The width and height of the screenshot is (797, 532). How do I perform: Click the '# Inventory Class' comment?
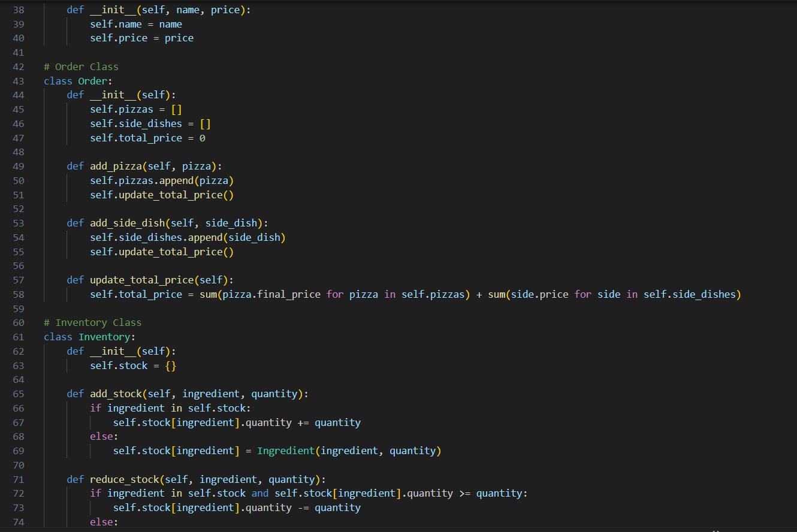pos(92,322)
